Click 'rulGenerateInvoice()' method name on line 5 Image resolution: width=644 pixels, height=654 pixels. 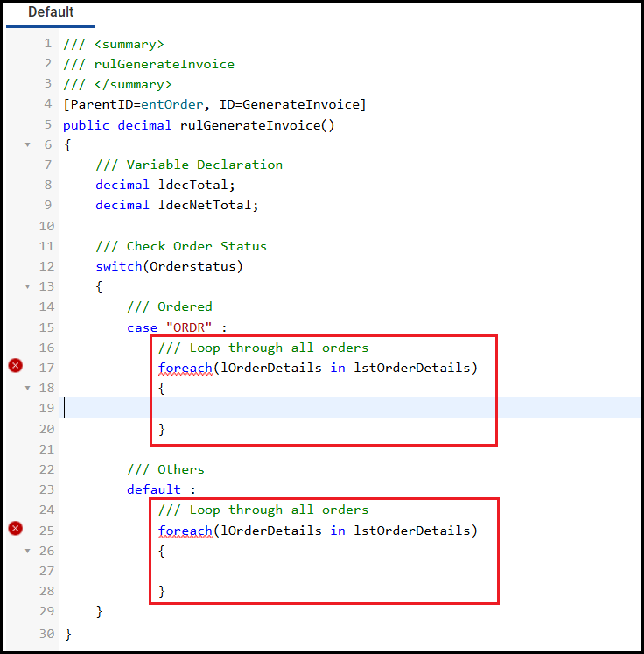pos(257,125)
